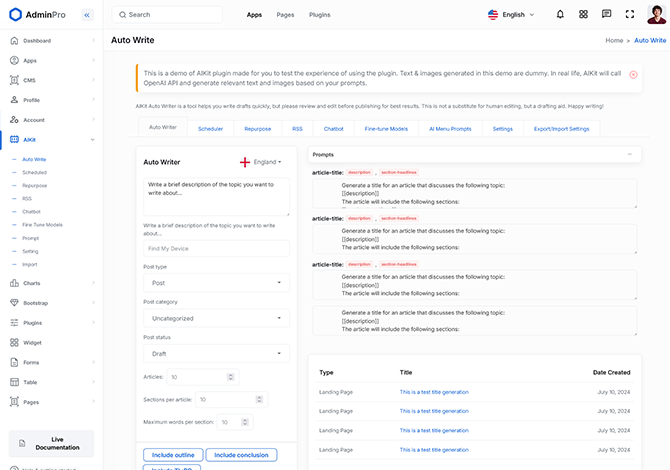Viewport: 670px width, 470px height.
Task: Switch to the Fine-tune Models tab
Action: pos(385,128)
